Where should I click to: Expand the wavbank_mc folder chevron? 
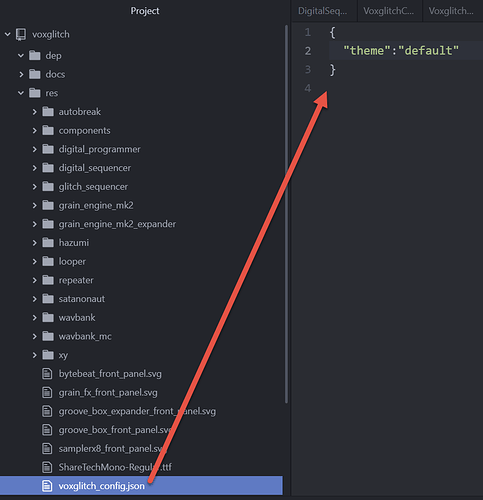tap(34, 336)
